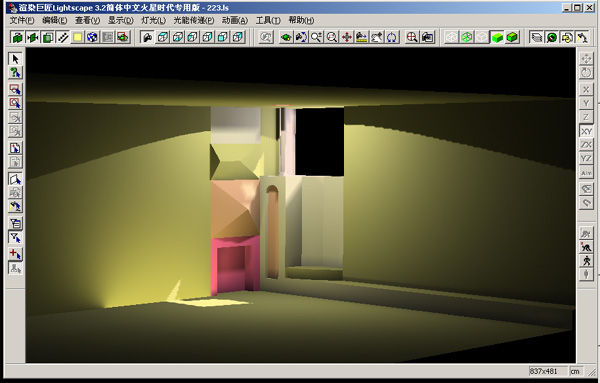
Task: Open the 文件(F) menu
Action: click(22, 20)
